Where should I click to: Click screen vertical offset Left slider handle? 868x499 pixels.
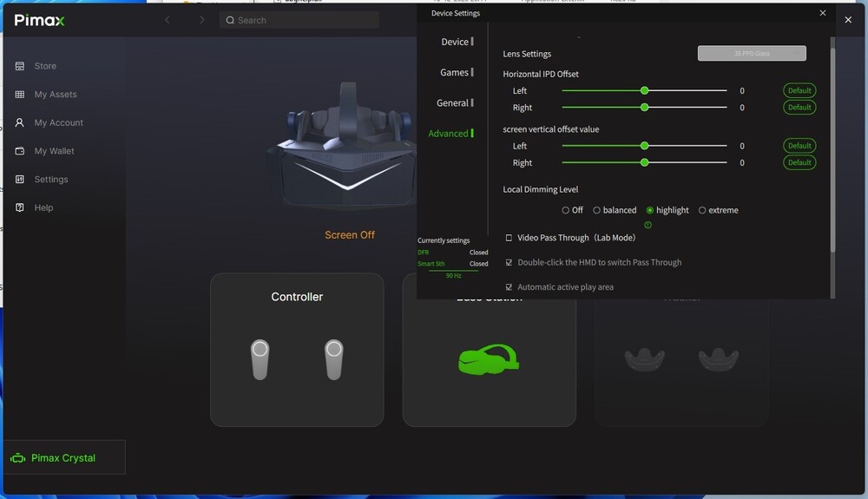[644, 146]
